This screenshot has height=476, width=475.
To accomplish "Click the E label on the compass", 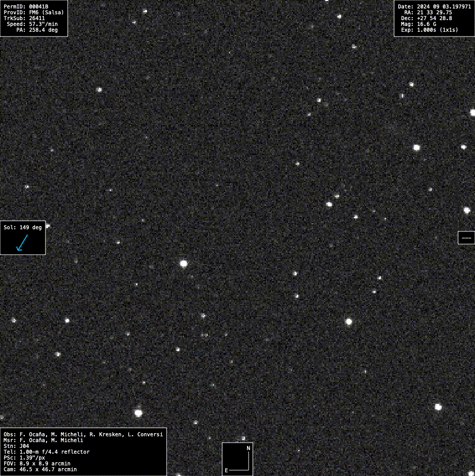I will [226, 470].
